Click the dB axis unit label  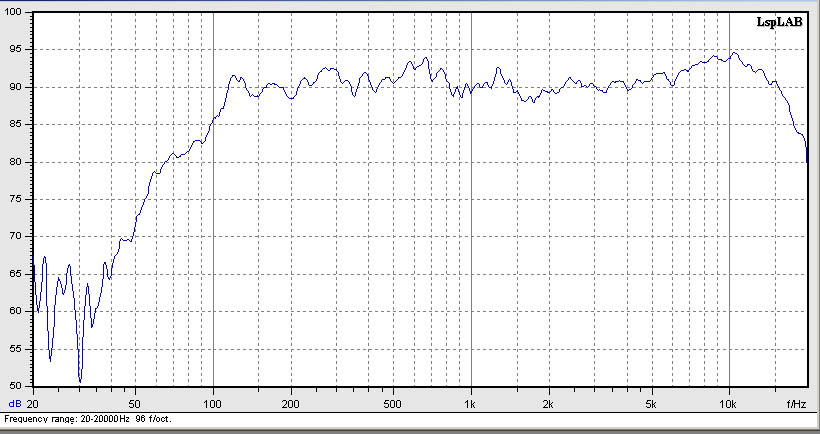[x=15, y=404]
